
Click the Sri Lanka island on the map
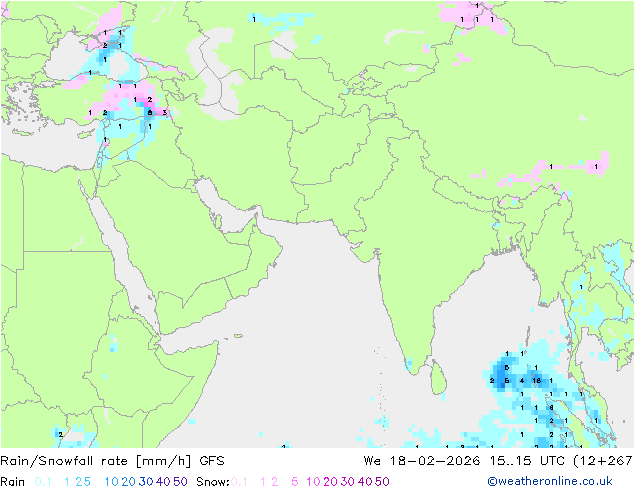[438, 378]
